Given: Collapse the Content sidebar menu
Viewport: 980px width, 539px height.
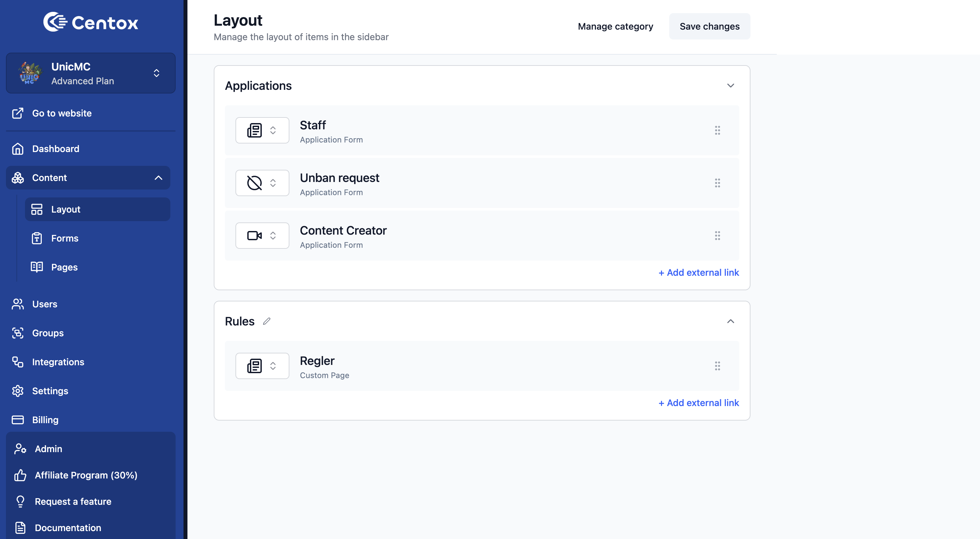Looking at the screenshot, I should click(158, 178).
